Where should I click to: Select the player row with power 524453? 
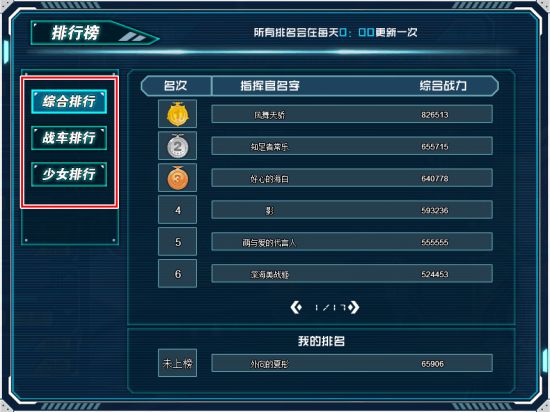(352, 274)
